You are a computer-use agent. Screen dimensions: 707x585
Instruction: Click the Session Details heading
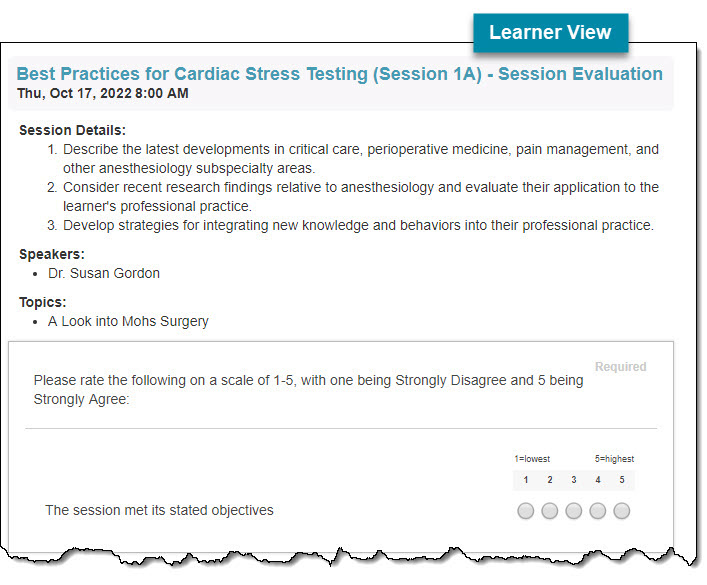tap(72, 130)
